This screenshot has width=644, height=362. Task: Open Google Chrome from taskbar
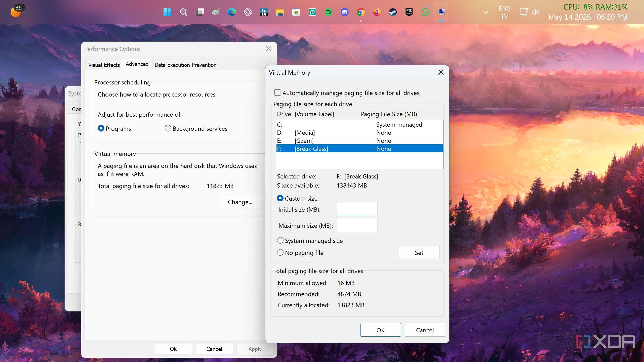pos(360,12)
